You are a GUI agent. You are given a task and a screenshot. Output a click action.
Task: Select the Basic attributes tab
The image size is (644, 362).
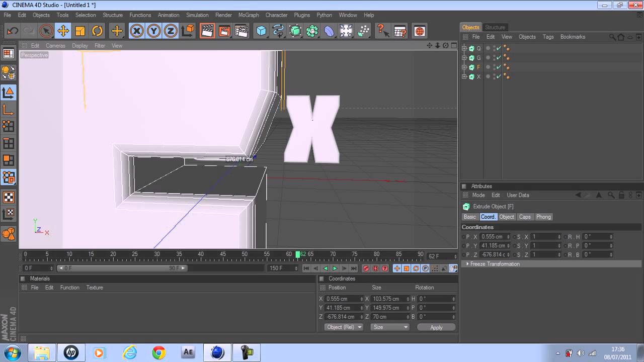pos(470,217)
